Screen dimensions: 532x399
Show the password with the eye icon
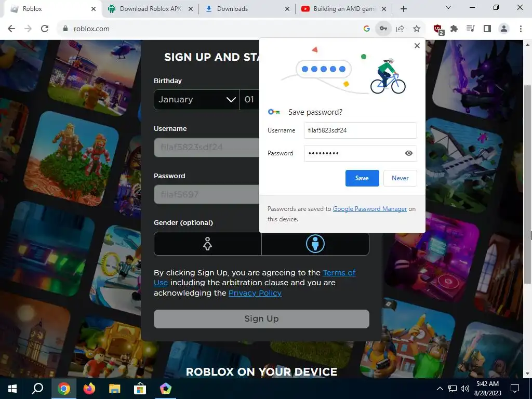point(409,153)
